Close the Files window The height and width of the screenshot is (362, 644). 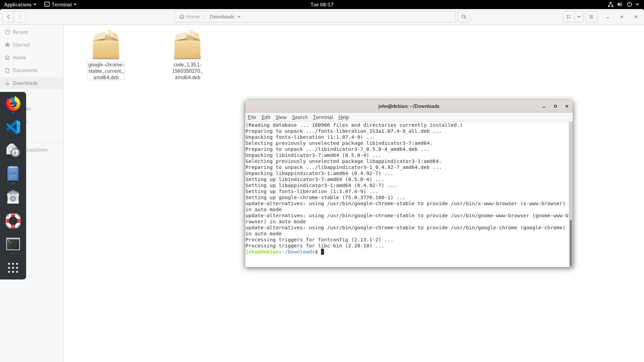(x=636, y=17)
